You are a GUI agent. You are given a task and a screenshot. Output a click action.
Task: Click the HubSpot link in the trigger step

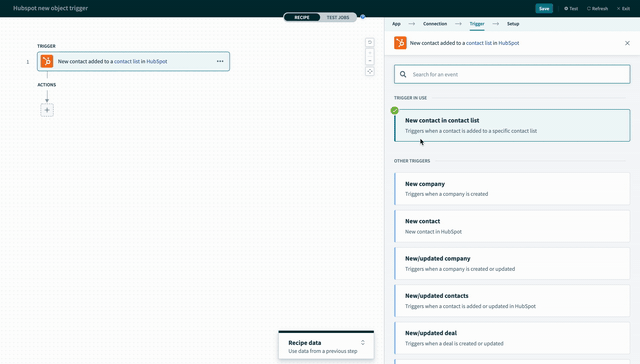click(157, 61)
